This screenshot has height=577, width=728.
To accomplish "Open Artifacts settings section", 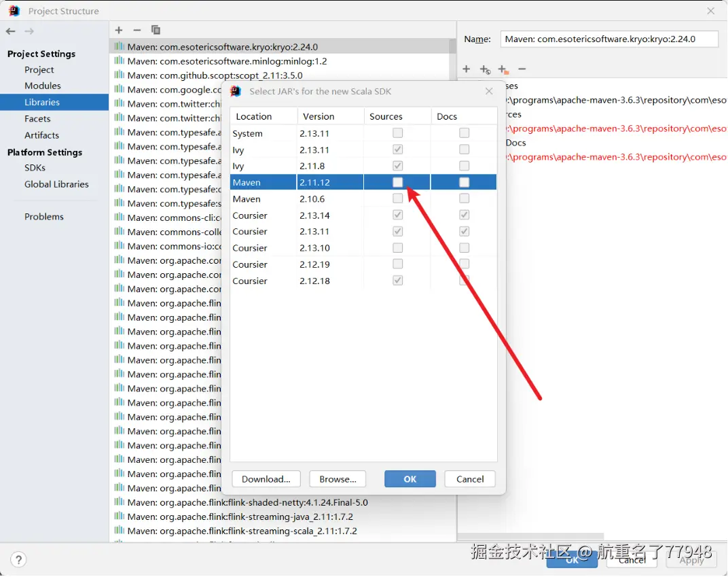I will tap(42, 135).
